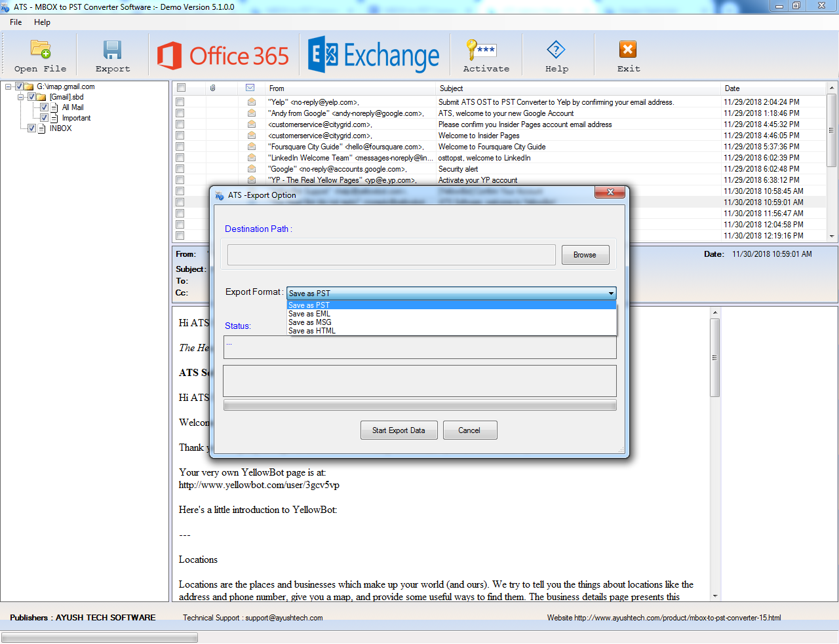Collapse the G:\imap.gmail.com tree node
The image size is (839, 644).
click(8, 86)
